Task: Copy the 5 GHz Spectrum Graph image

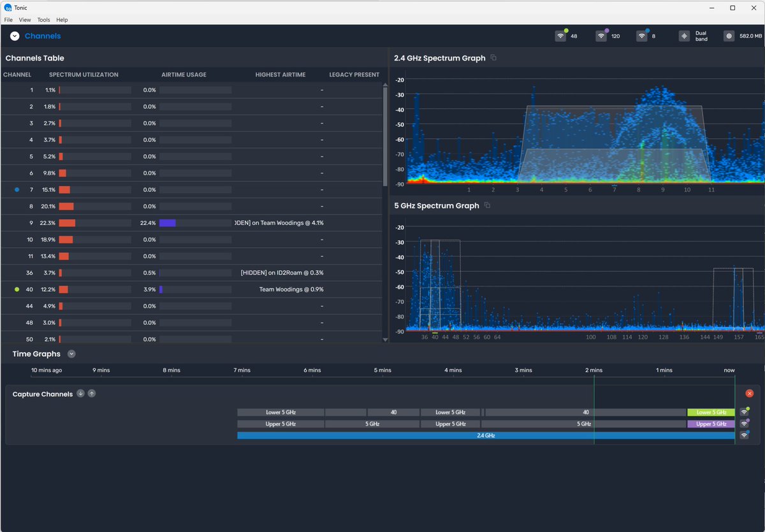Action: click(x=487, y=205)
